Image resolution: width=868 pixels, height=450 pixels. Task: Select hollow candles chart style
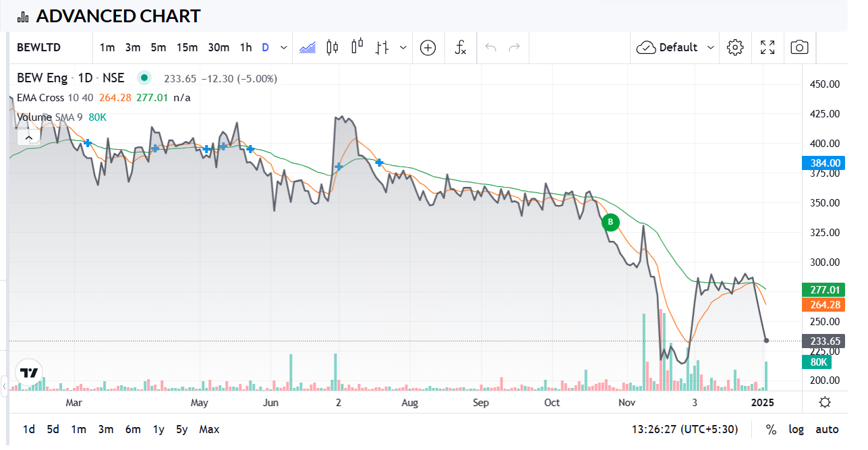pyautogui.click(x=357, y=47)
